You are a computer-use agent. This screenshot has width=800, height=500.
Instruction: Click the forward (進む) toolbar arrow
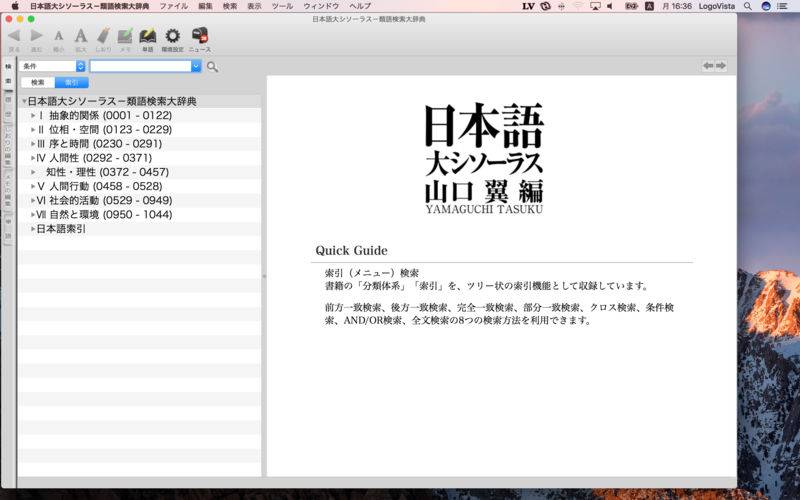click(x=36, y=36)
